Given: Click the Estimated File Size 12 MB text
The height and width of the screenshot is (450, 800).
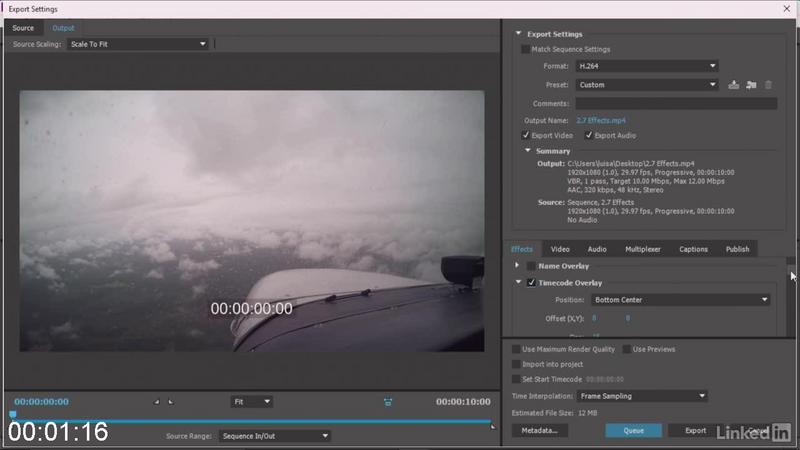Looking at the screenshot, I should tap(554, 413).
